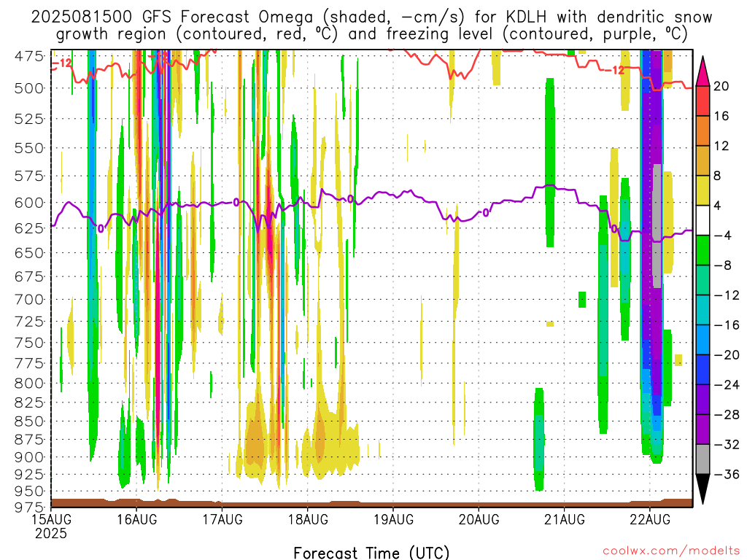Click the 20 value on color scale
Viewport: 747px width, 560px height.
[721, 86]
